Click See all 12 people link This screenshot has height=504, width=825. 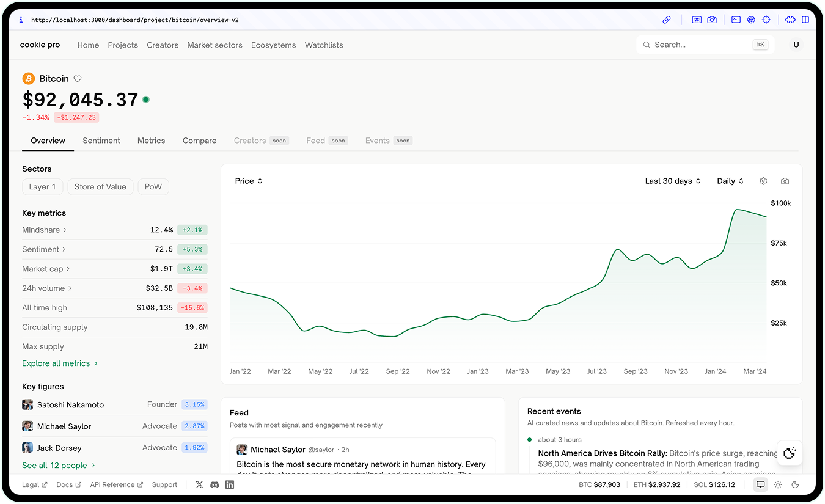point(59,466)
